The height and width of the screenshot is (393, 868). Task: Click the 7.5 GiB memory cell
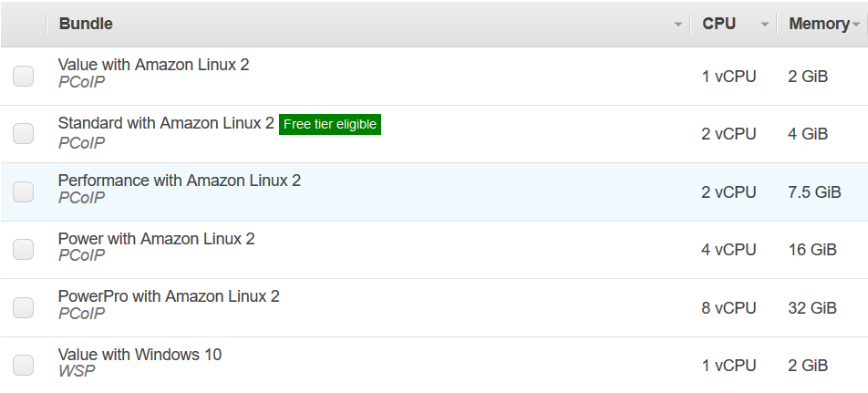coord(813,192)
